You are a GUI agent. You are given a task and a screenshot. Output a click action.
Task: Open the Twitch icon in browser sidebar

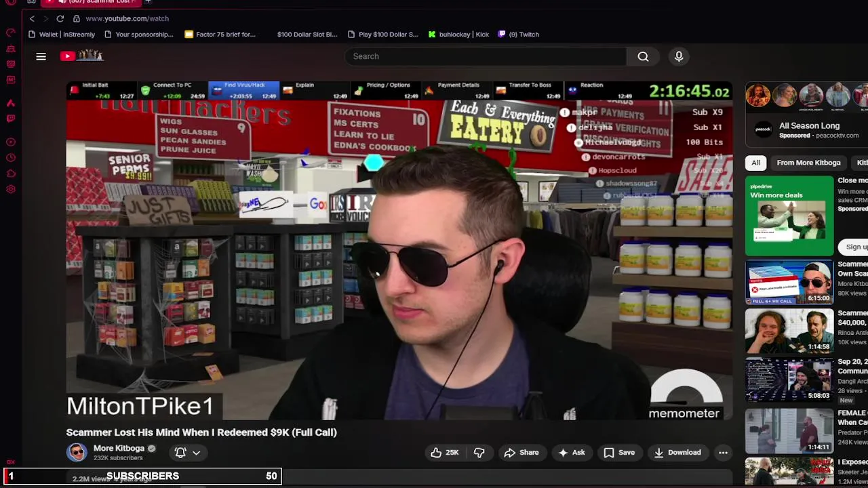(11, 119)
